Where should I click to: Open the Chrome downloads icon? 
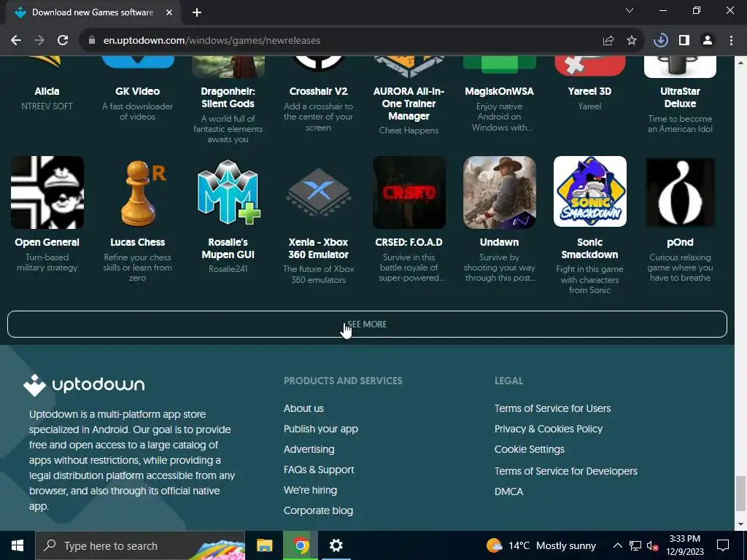point(661,41)
